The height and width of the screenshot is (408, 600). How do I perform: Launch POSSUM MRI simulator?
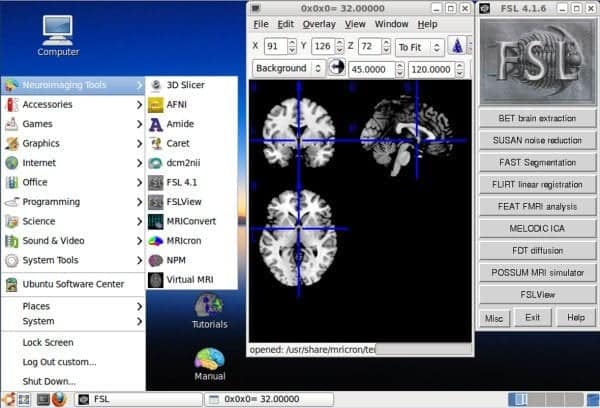(537, 273)
